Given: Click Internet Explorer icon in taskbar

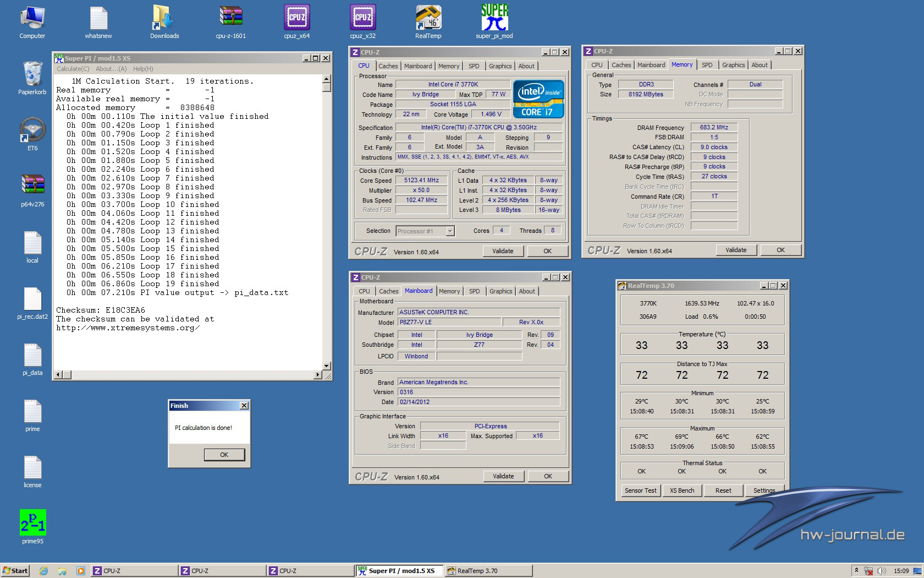Looking at the screenshot, I should [x=43, y=571].
